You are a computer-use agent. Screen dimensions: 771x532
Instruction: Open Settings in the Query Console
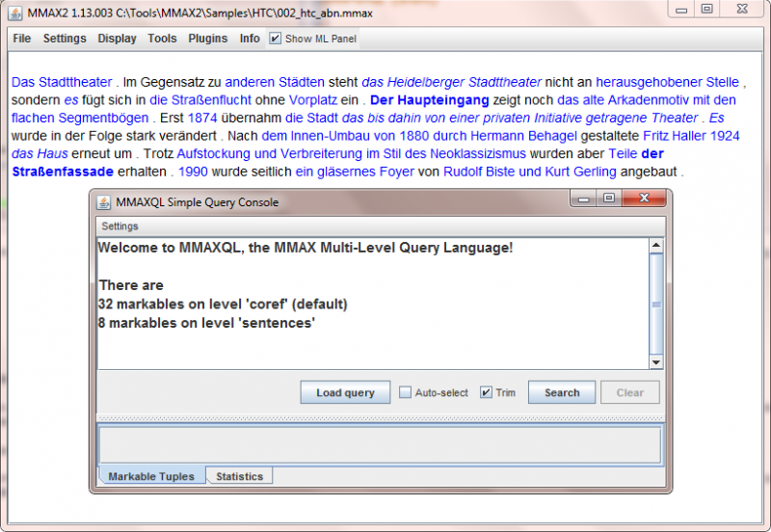click(120, 226)
